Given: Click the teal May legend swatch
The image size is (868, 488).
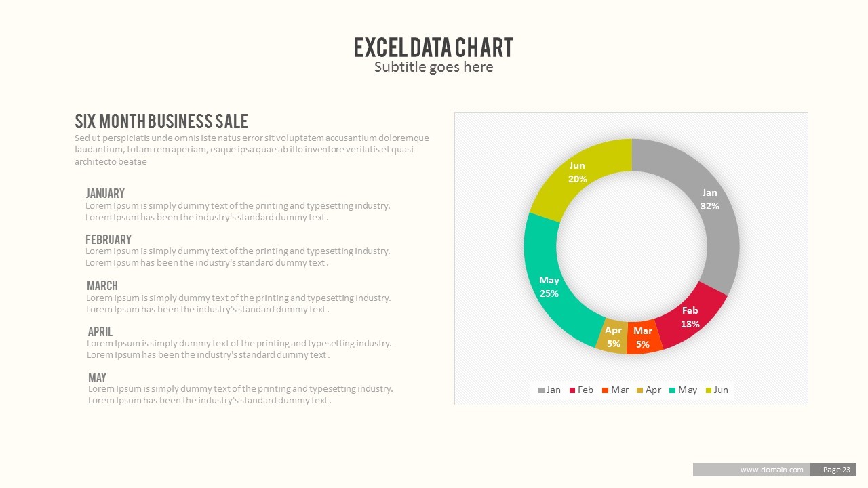Looking at the screenshot, I should (x=673, y=390).
